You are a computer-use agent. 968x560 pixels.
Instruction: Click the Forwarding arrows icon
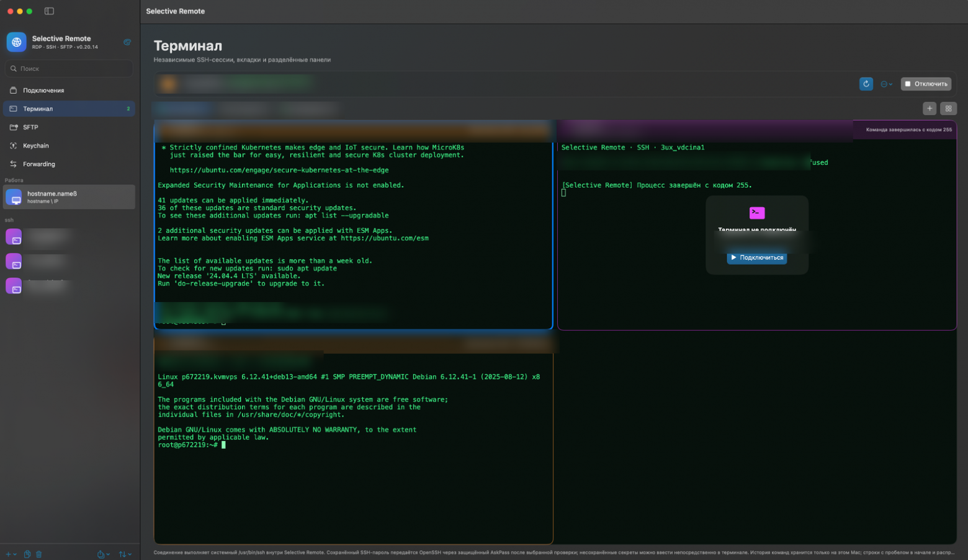(x=13, y=164)
